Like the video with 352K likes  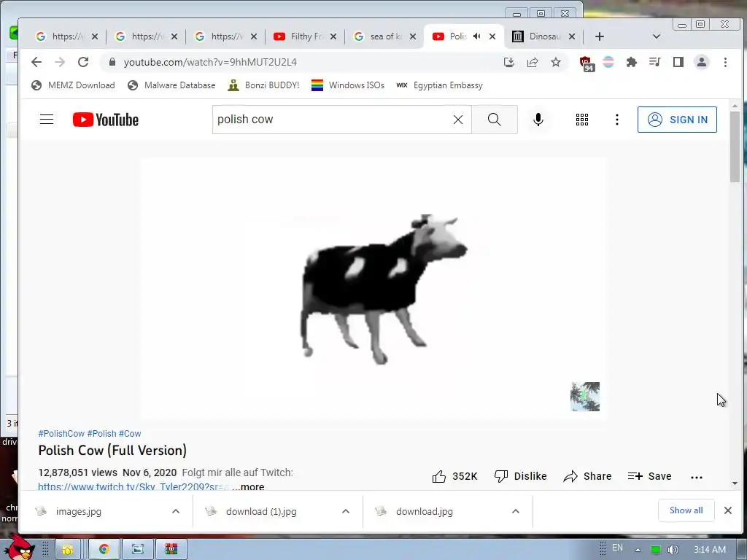[x=454, y=476]
